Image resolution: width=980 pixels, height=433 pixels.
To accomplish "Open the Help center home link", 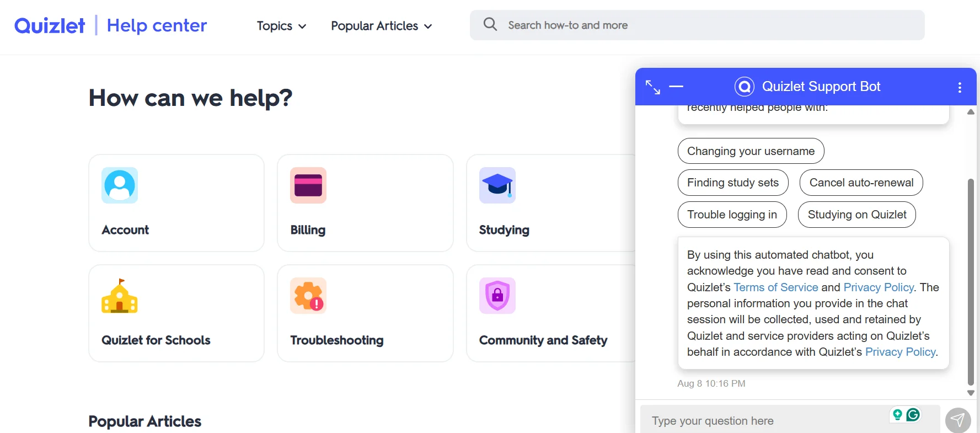I will pyautogui.click(x=157, y=25).
